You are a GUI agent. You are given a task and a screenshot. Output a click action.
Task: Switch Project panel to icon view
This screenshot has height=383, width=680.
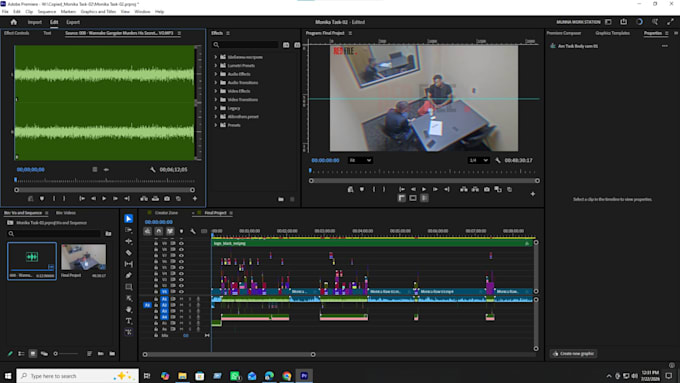pyautogui.click(x=33, y=354)
